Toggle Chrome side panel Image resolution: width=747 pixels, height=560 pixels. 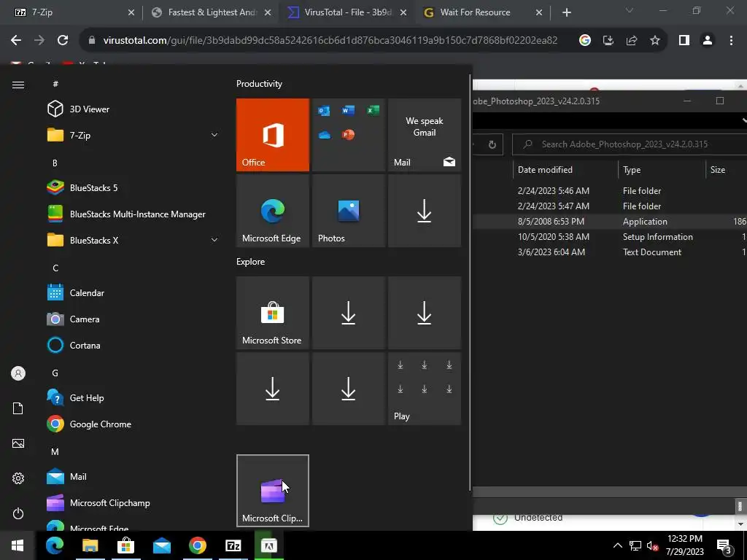pos(684,41)
